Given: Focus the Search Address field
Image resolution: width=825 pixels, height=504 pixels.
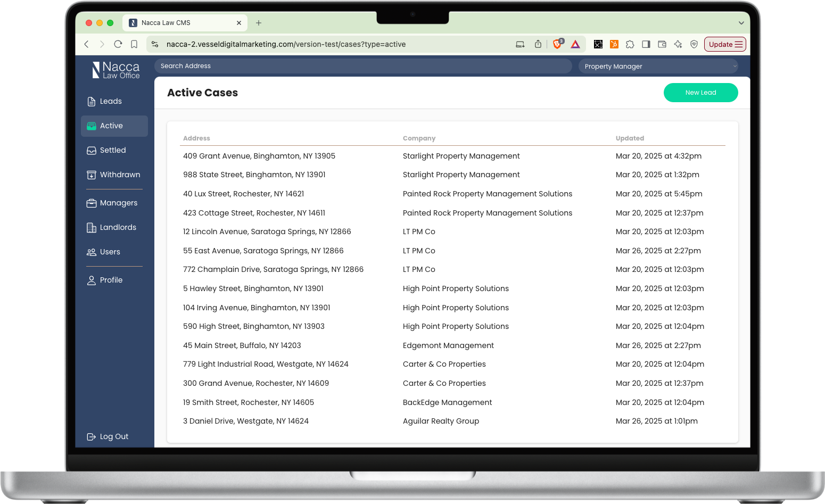Looking at the screenshot, I should coord(363,66).
